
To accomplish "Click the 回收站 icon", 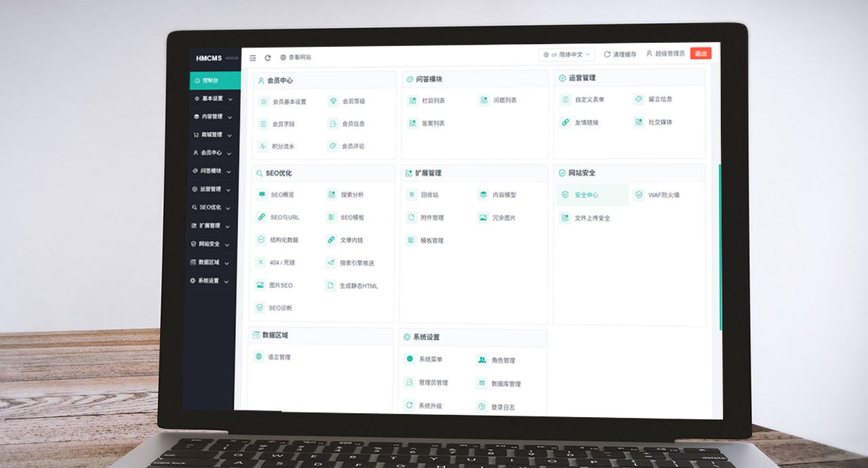I will click(x=412, y=195).
